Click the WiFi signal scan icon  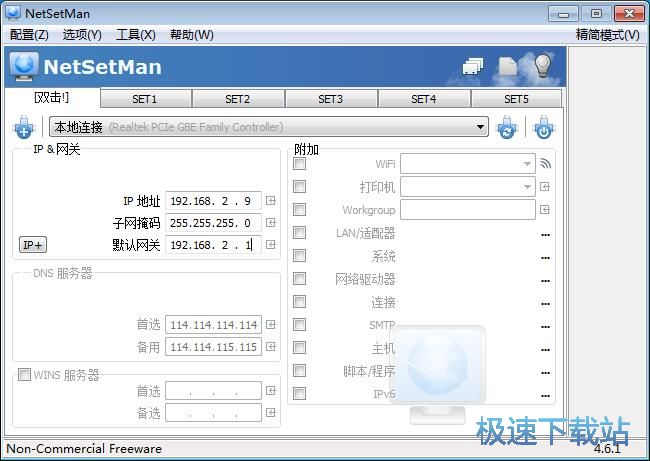click(546, 164)
